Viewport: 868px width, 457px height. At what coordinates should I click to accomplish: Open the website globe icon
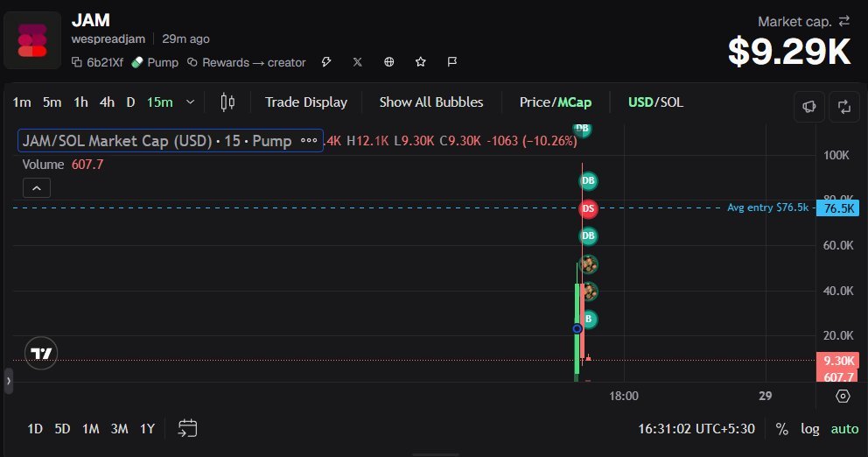(389, 62)
